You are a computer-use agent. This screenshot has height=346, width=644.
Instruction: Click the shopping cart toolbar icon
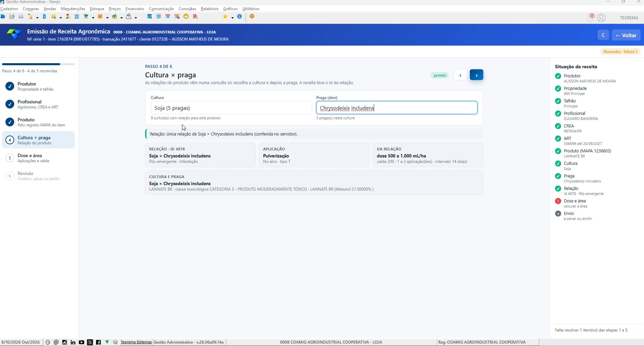coord(86,16)
